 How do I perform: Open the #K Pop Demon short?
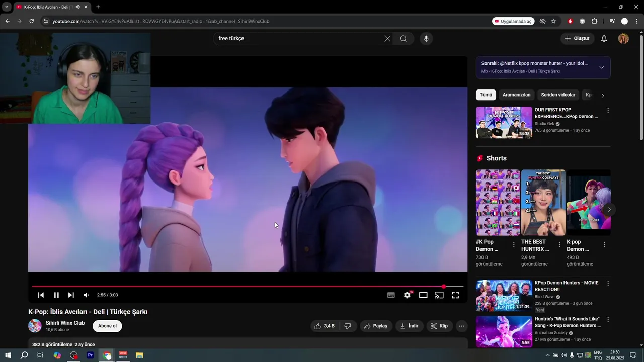coord(498,202)
